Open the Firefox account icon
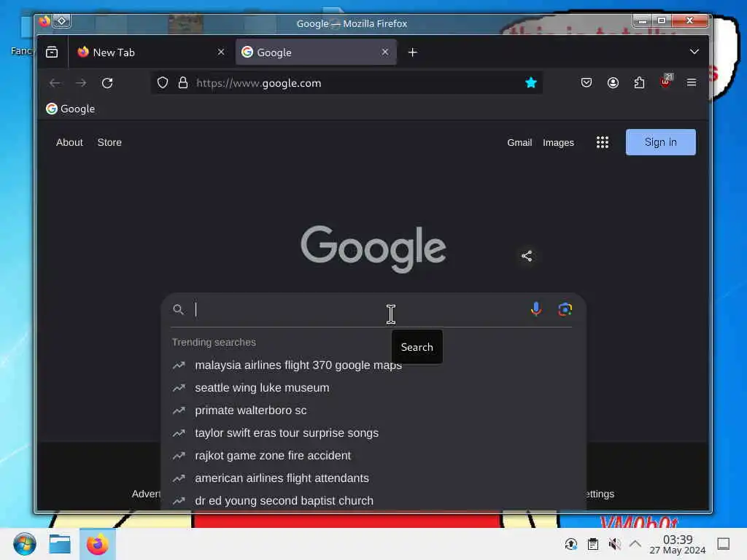 pyautogui.click(x=613, y=83)
